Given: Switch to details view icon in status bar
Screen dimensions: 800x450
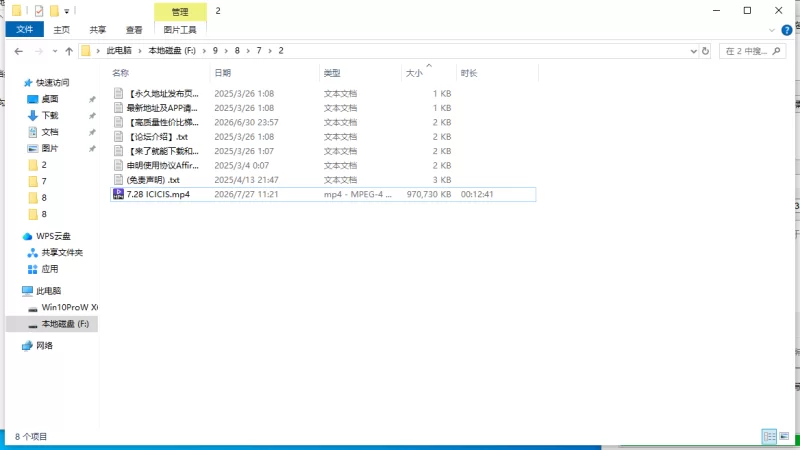Looking at the screenshot, I should pos(769,436).
